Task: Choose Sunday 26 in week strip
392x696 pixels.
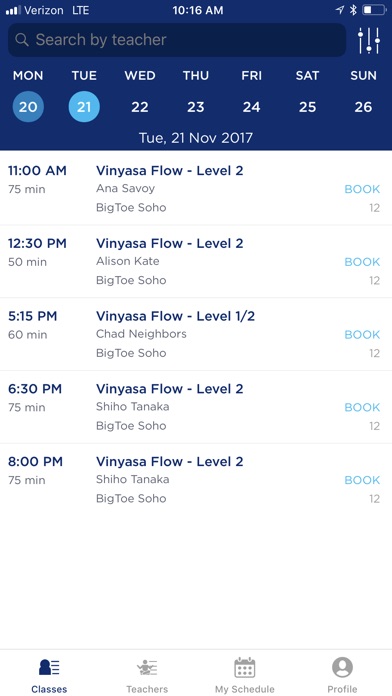Action: (363, 107)
